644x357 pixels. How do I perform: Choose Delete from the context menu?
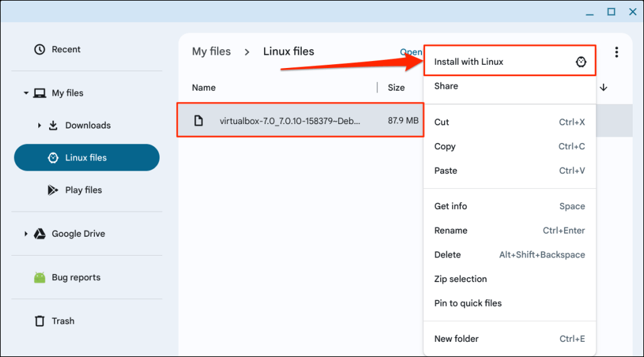509,254
